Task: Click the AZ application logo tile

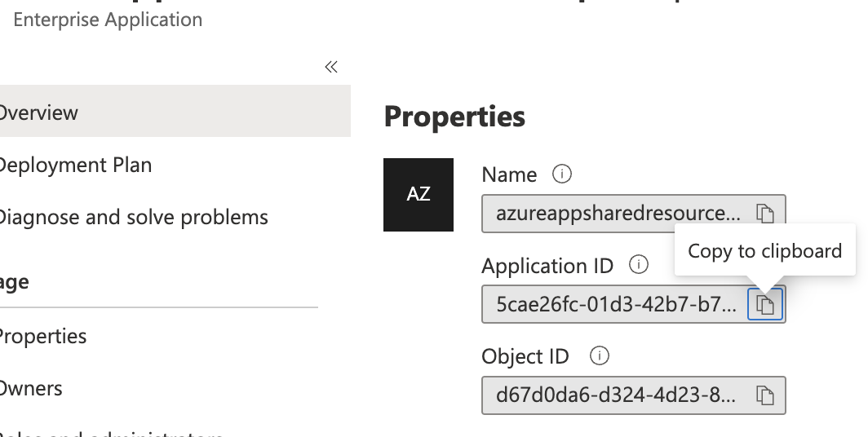Action: click(x=418, y=195)
